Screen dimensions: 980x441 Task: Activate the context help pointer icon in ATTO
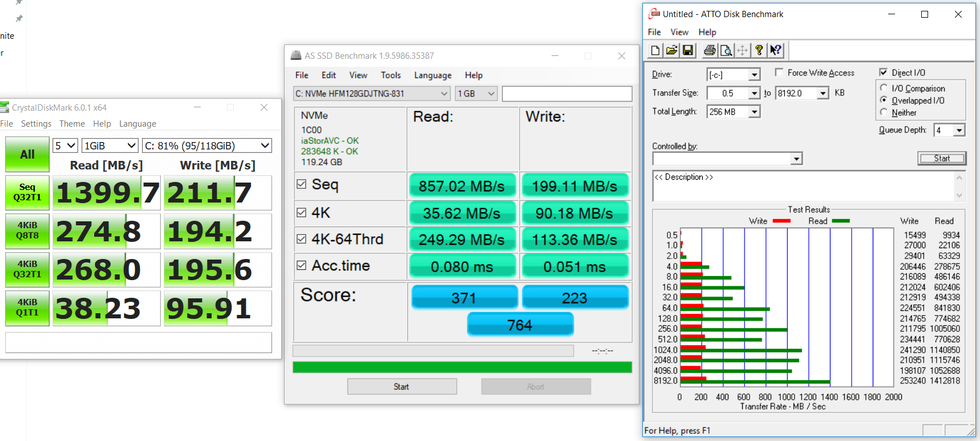[776, 50]
